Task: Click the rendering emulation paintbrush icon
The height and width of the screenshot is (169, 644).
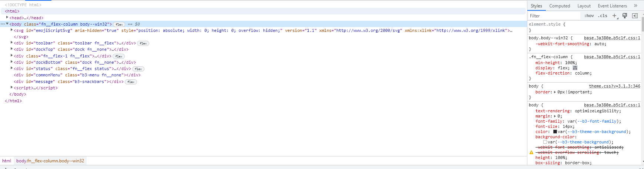Action: [x=625, y=16]
